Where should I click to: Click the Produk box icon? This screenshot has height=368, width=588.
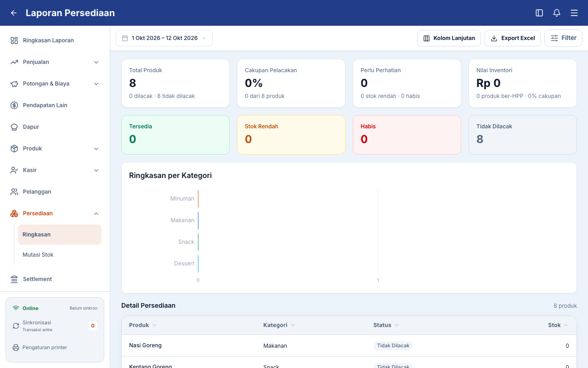click(14, 149)
